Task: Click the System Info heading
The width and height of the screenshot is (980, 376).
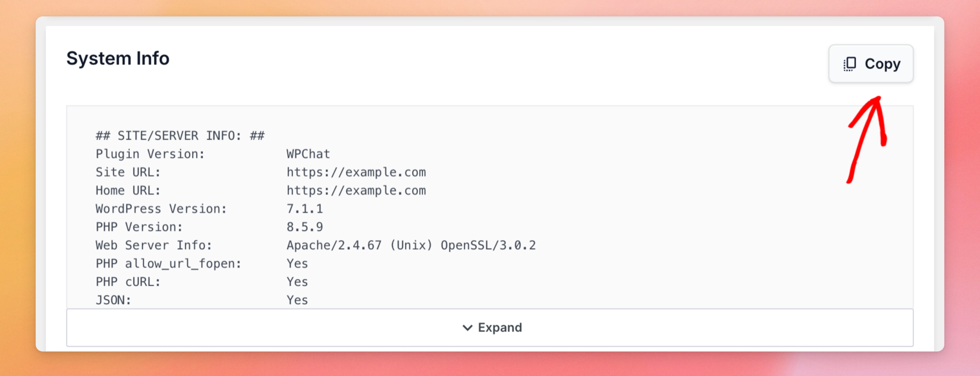Action: click(x=118, y=58)
